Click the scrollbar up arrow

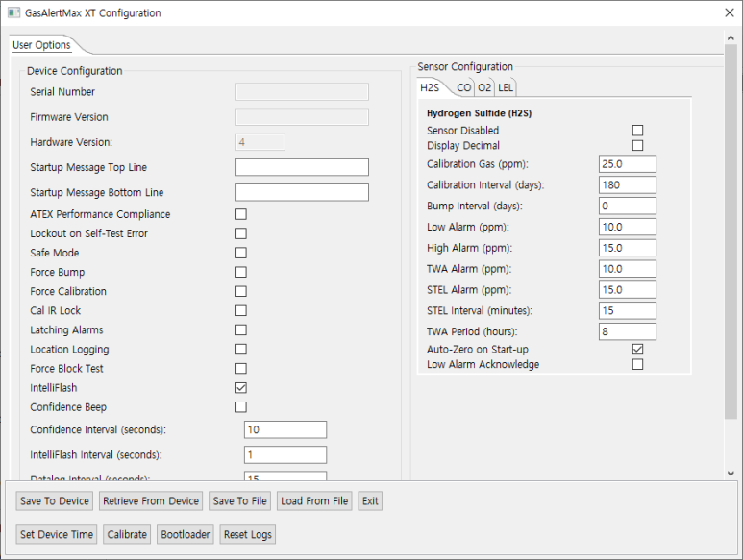point(731,37)
